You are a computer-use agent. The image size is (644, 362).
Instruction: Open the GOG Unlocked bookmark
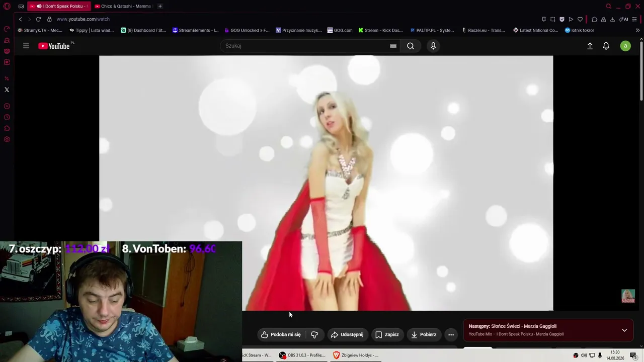247,30
